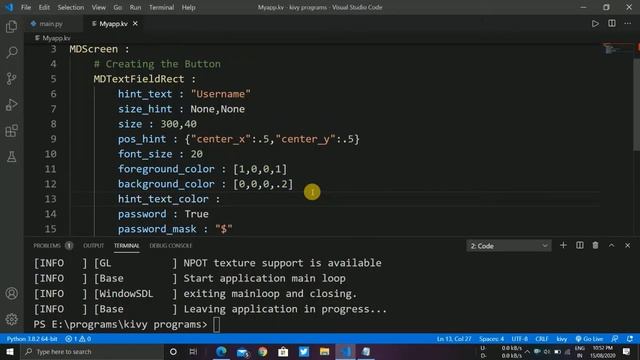Create a new terminal with plus icon

pos(563,245)
